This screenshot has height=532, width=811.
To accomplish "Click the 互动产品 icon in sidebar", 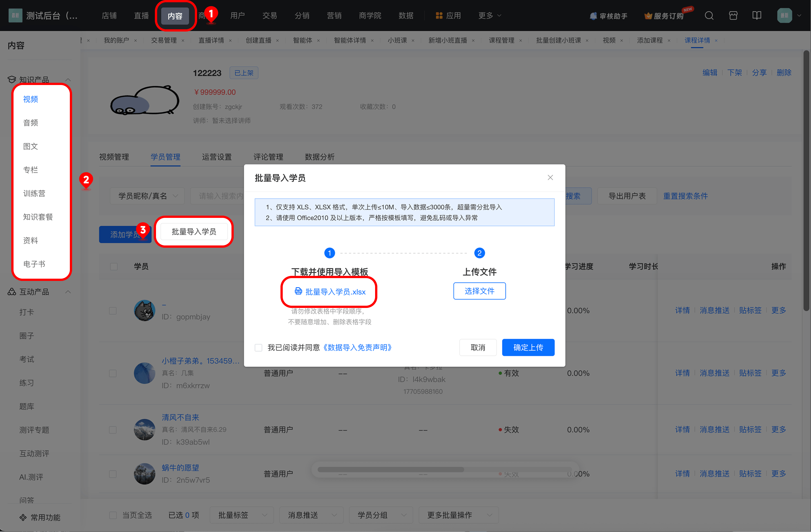I will (x=12, y=292).
